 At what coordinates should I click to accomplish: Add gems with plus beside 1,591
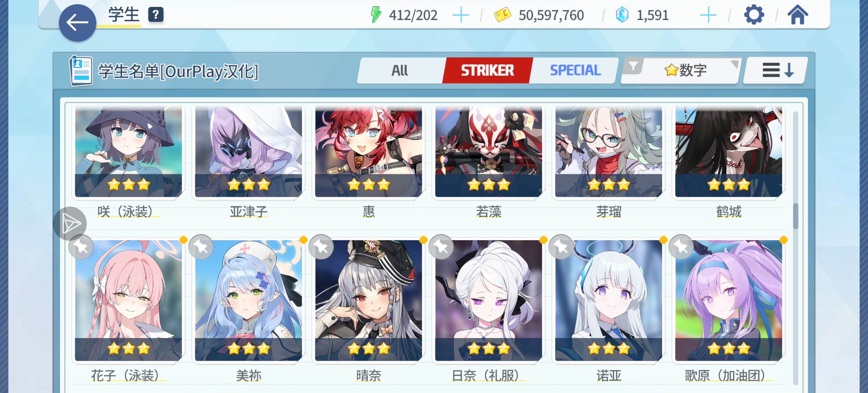[708, 15]
